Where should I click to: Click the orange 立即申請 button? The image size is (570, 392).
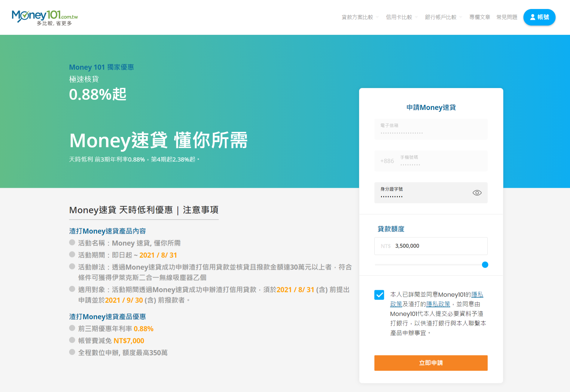tap(431, 363)
